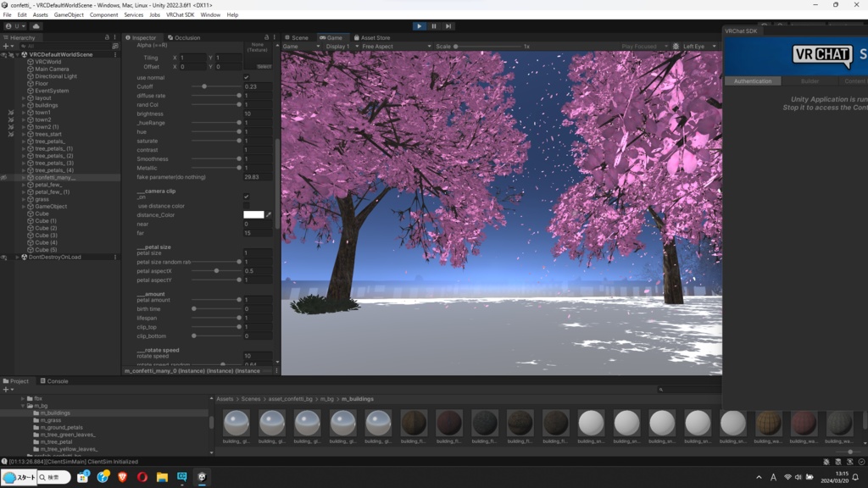Lock the Inspector panel
This screenshot has height=488, width=868.
tap(266, 37)
